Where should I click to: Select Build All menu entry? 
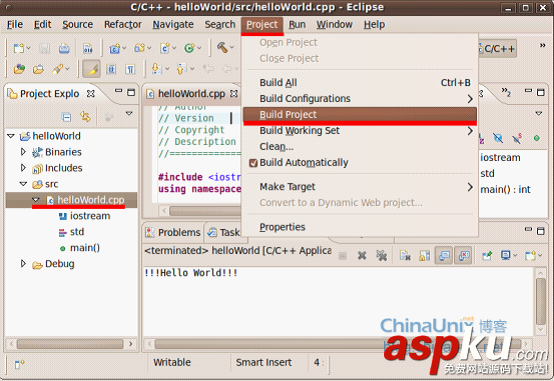tap(360, 83)
